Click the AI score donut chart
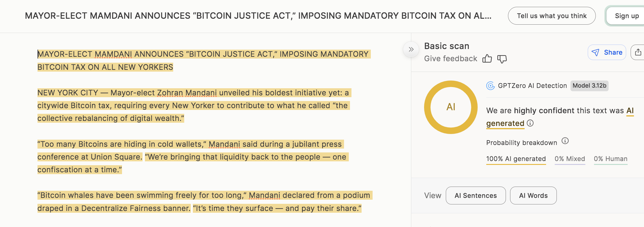 click(451, 107)
